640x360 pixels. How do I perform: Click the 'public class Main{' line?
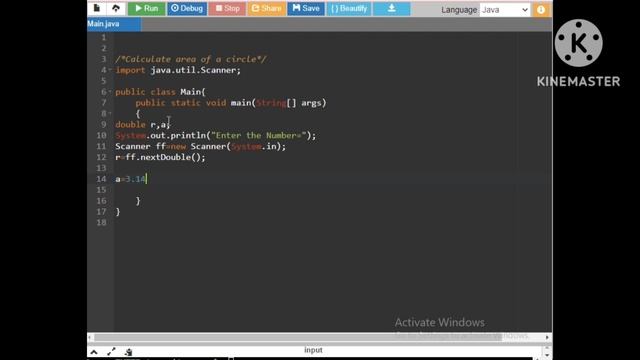(160, 92)
